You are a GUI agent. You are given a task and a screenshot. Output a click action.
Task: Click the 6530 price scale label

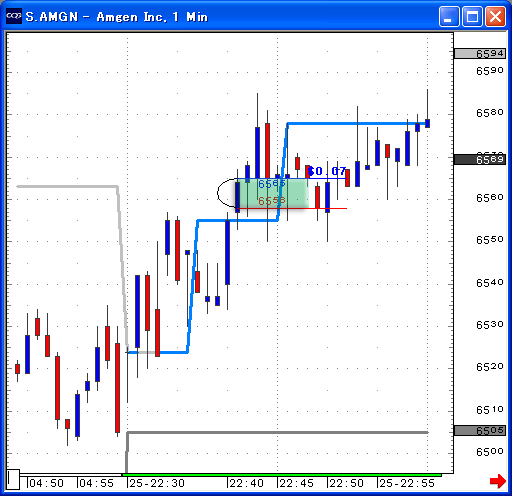490,325
